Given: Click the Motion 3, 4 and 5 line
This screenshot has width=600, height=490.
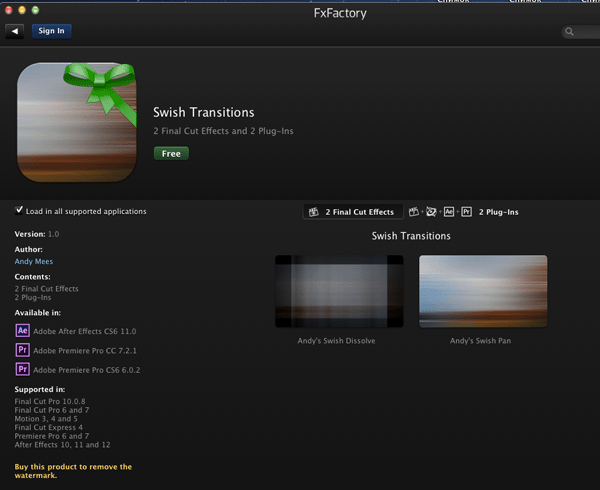Looking at the screenshot, I should click(x=46, y=419).
